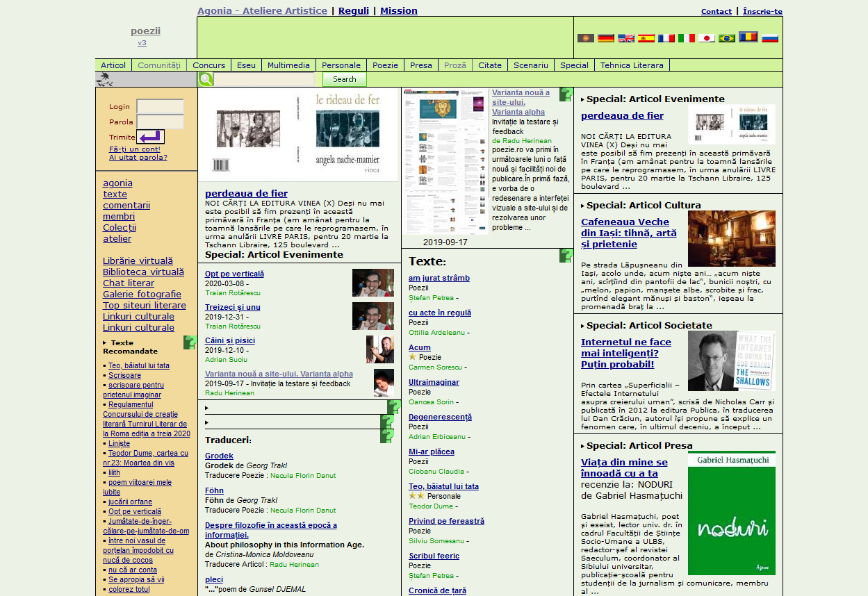Expand the Special: Articol Presa triangle
Viewport: 868px width, 596px height.
coord(583,446)
